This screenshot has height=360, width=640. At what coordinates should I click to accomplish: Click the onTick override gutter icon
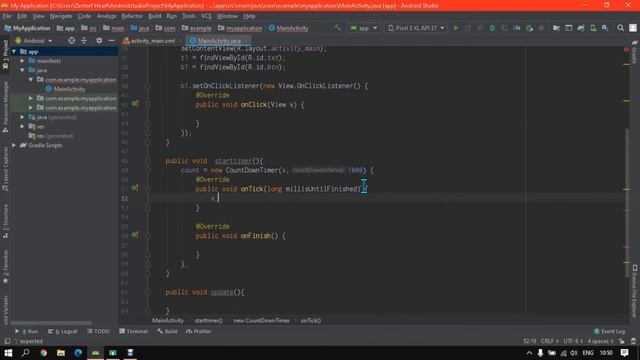click(x=135, y=188)
